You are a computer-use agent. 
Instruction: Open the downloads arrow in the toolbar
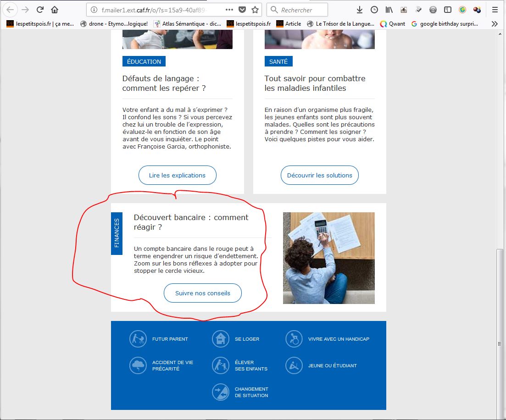coord(360,10)
